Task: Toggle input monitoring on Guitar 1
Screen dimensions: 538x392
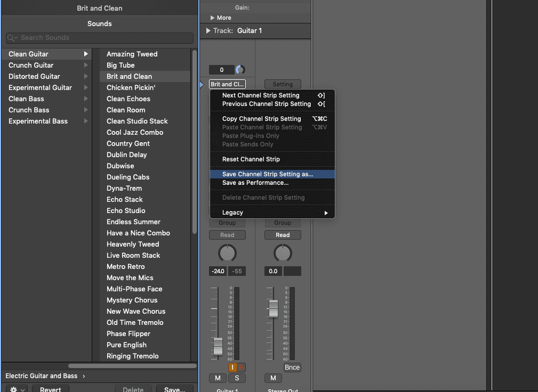Action: pos(232,367)
